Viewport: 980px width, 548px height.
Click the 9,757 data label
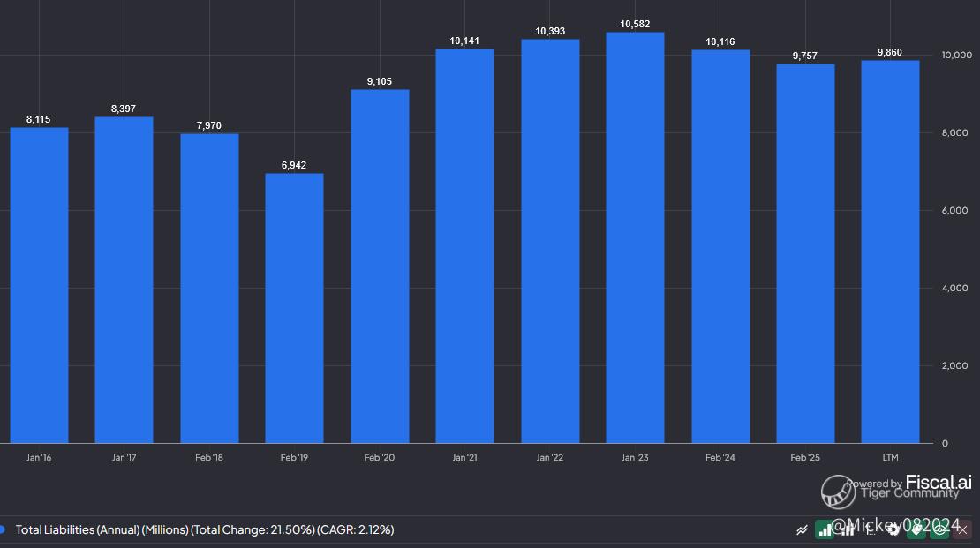pos(805,56)
